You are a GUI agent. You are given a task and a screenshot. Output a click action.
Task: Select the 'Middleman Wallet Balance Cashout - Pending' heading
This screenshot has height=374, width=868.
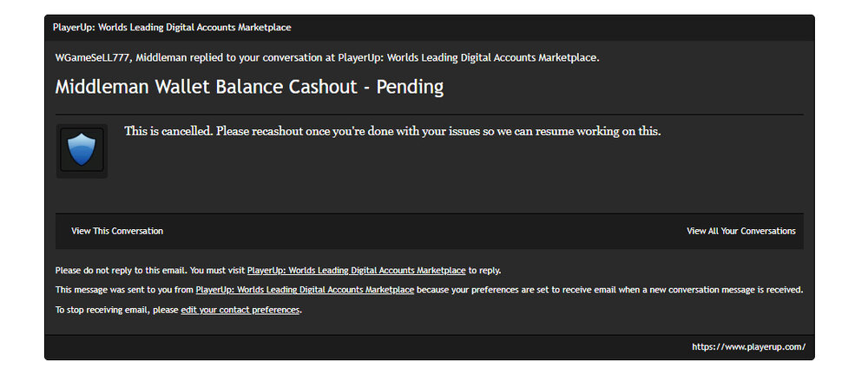pos(249,87)
